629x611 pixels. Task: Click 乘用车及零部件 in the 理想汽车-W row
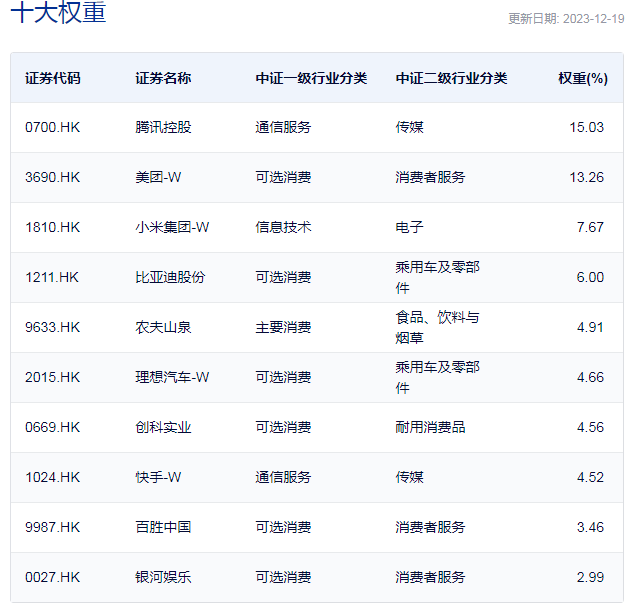pos(437,378)
